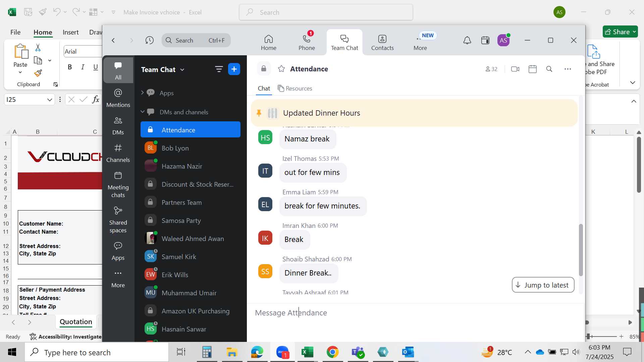
Task: Click Format Painter in Excel clipboard
Action: (38, 73)
